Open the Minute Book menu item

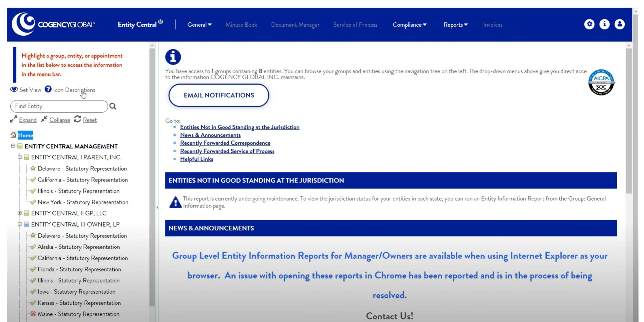point(241,25)
